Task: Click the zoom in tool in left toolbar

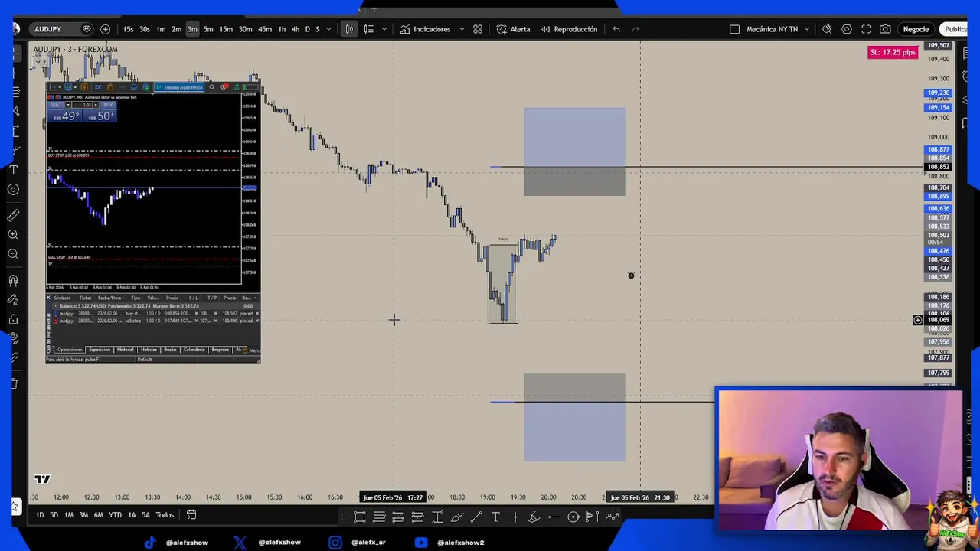Action: pos(13,234)
